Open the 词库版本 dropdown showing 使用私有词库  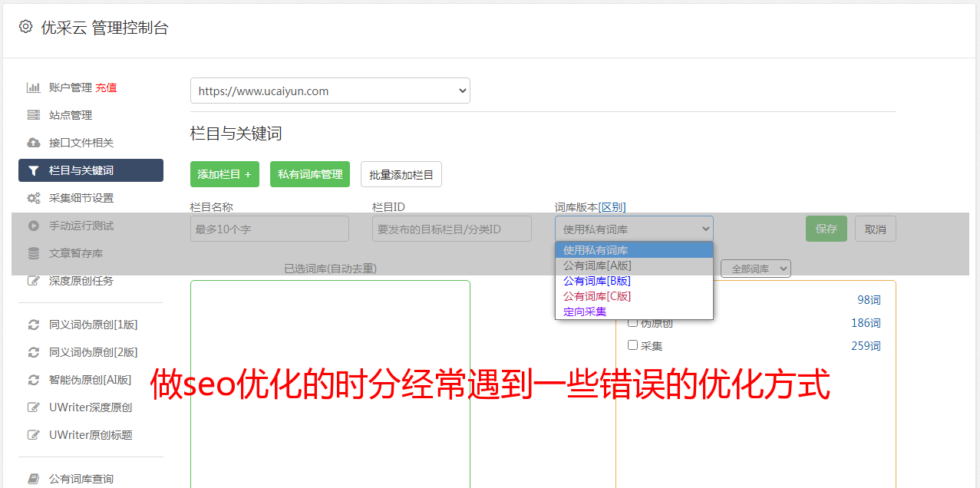pyautogui.click(x=634, y=229)
